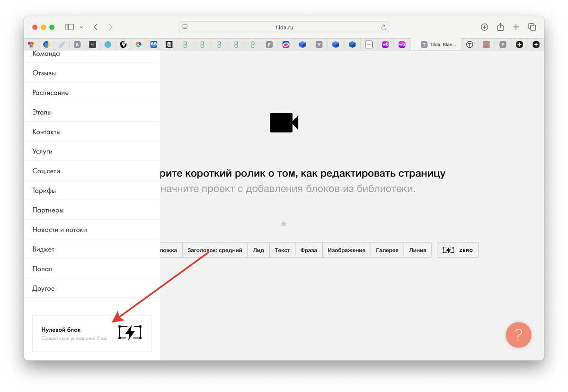The image size is (568, 392).
Task: Select the 'Нулевой блок' card title
Action: (61, 330)
